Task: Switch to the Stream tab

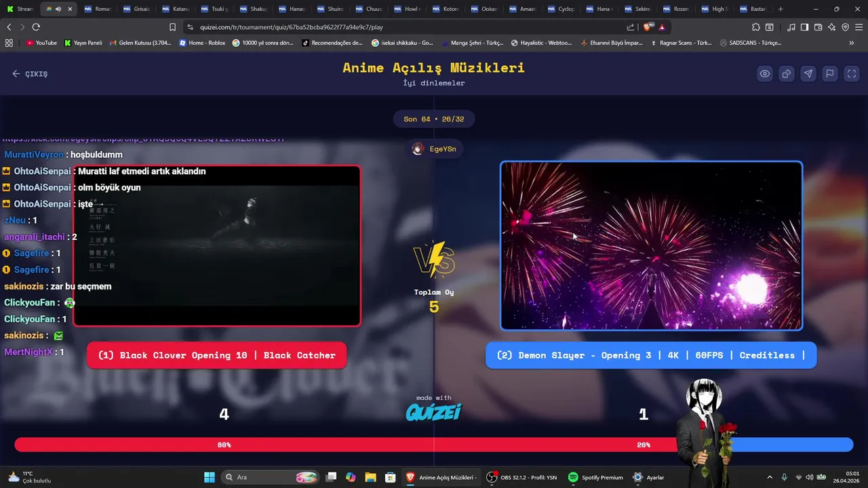Action: point(20,9)
